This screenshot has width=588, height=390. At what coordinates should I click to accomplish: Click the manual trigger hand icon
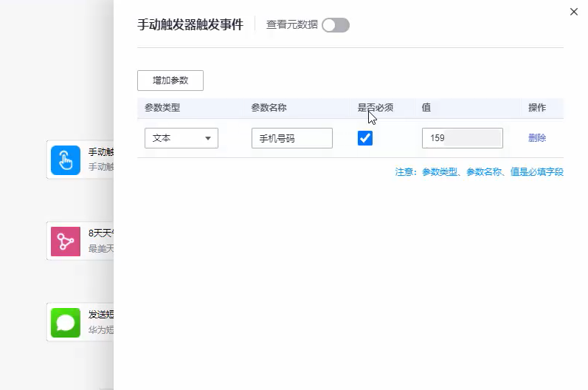(66, 160)
